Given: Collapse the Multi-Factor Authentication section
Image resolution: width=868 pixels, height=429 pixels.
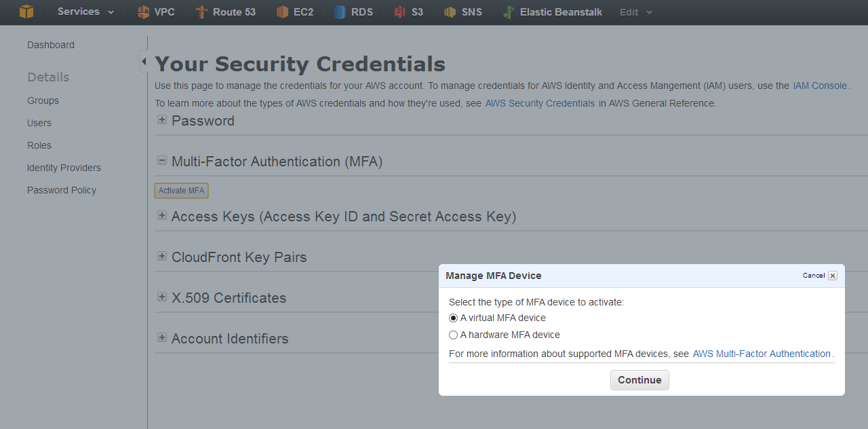Looking at the screenshot, I should 162,160.
